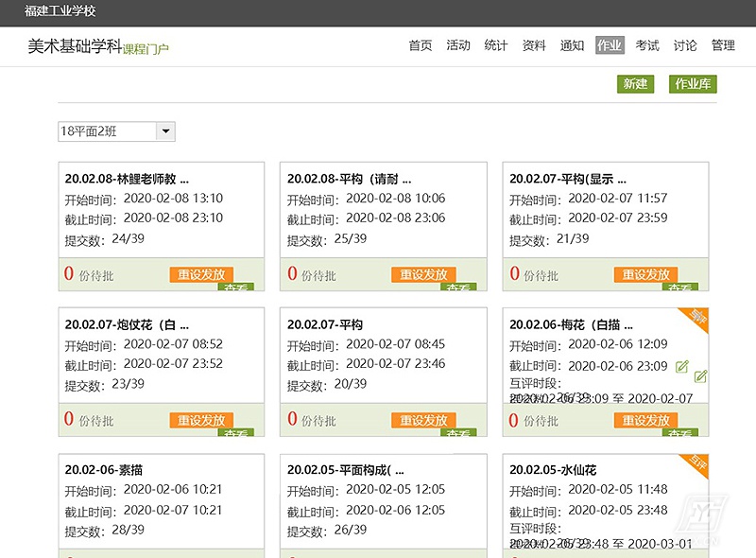
Task: Open assignment title 20.02-06-素描
Action: click(104, 470)
